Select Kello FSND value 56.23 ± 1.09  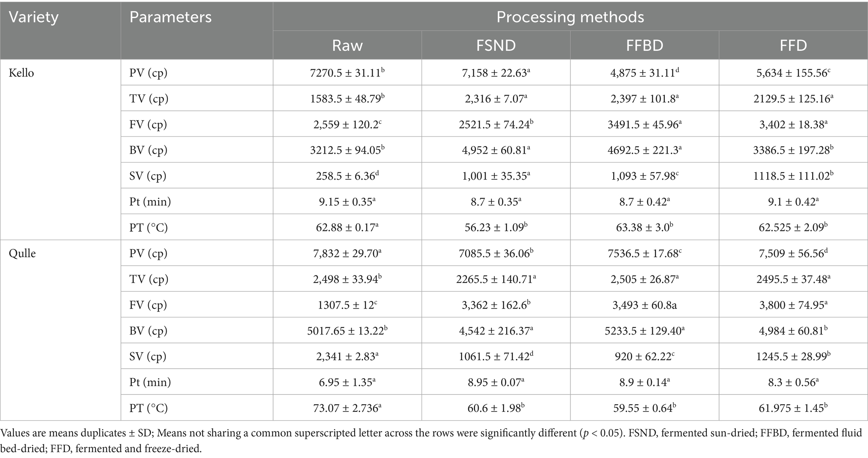tap(496, 227)
